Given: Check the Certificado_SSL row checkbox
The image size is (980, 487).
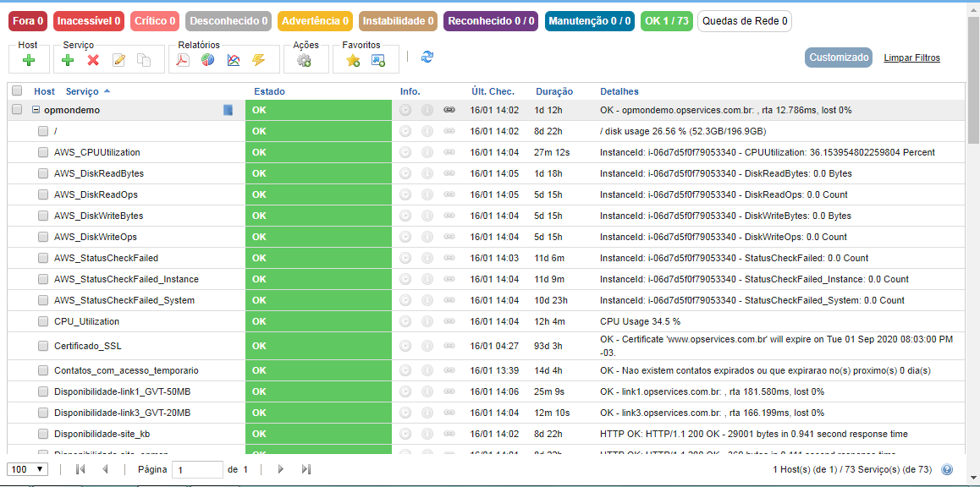Looking at the screenshot, I should (x=43, y=347).
